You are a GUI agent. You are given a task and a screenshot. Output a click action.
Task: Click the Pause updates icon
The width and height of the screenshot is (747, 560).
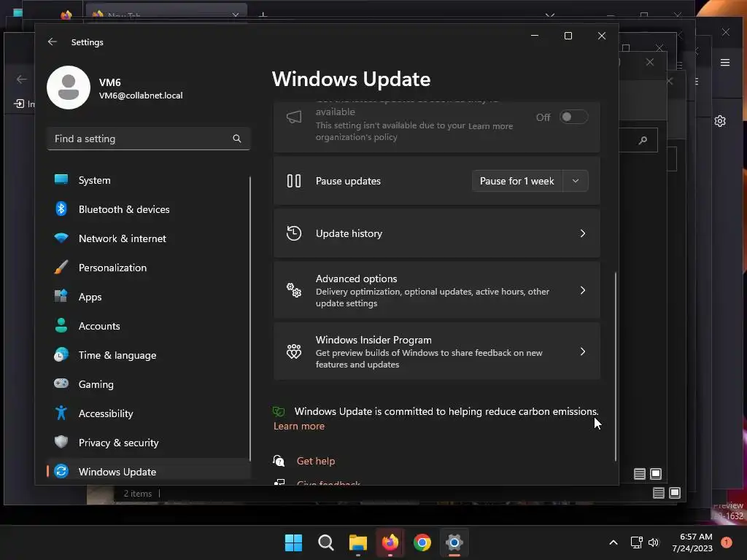(294, 181)
